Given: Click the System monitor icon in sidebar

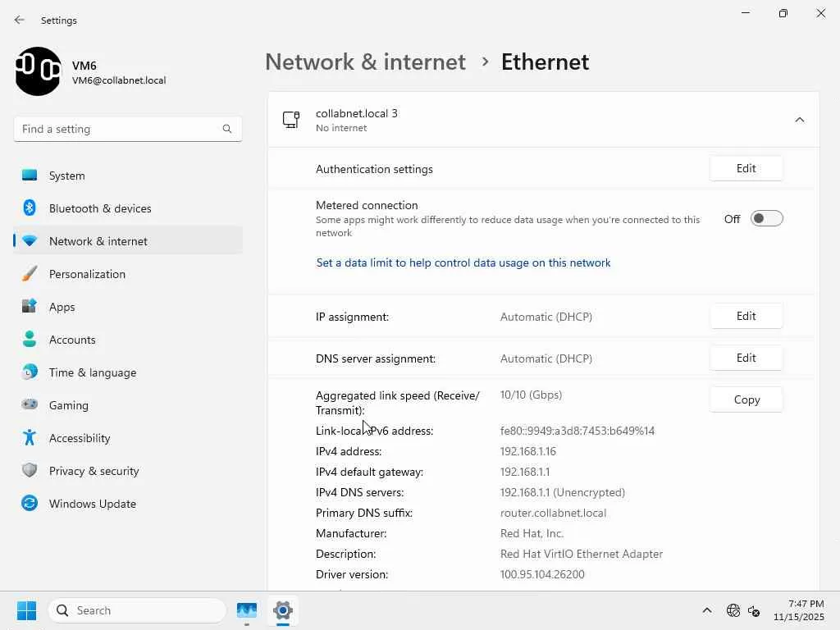Looking at the screenshot, I should click(x=30, y=176).
